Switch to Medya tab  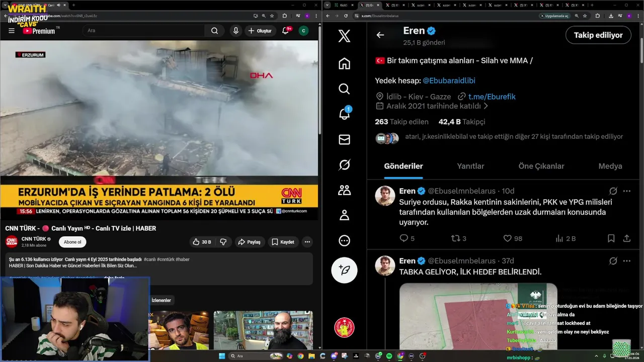(610, 166)
